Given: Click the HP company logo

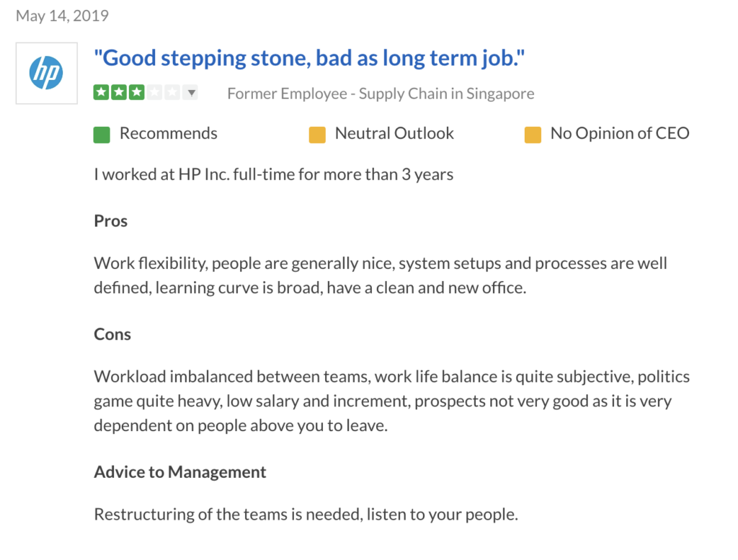Looking at the screenshot, I should (46, 72).
